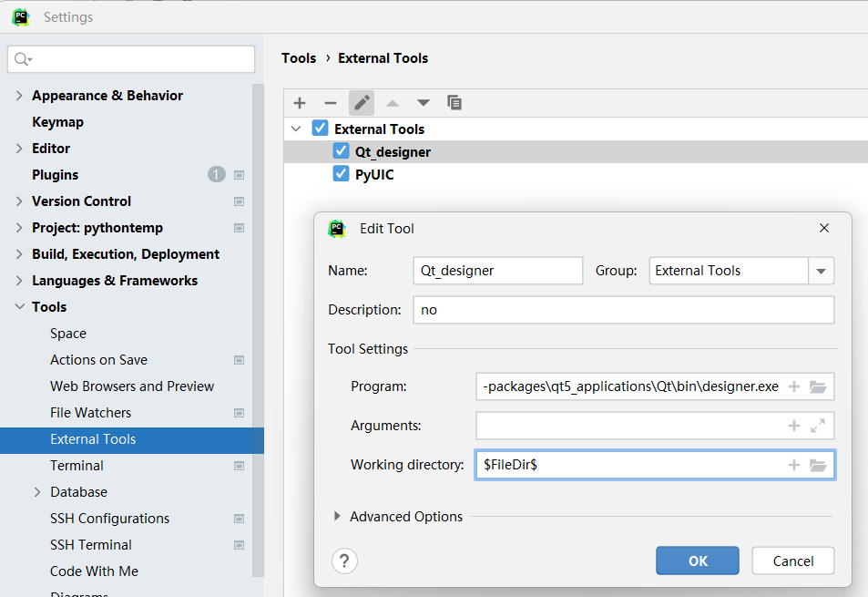Move tool down with down arrow icon
The height and width of the screenshot is (597, 868).
tap(424, 103)
